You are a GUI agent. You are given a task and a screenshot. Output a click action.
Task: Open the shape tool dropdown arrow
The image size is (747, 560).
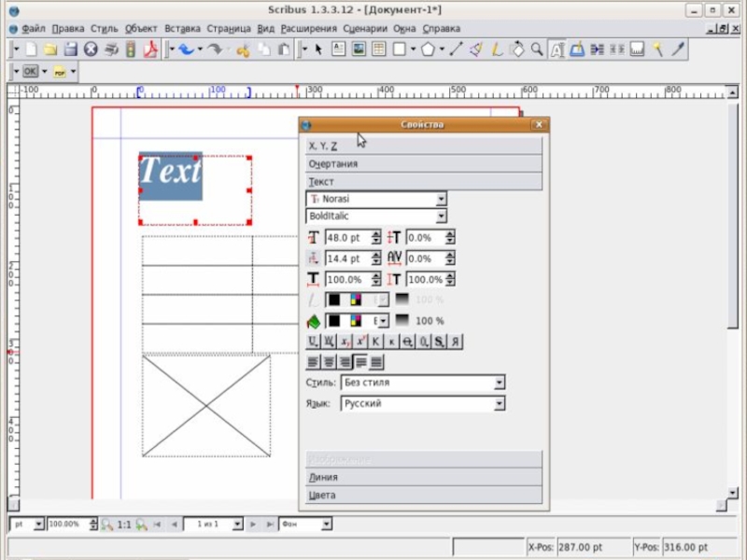click(x=413, y=49)
